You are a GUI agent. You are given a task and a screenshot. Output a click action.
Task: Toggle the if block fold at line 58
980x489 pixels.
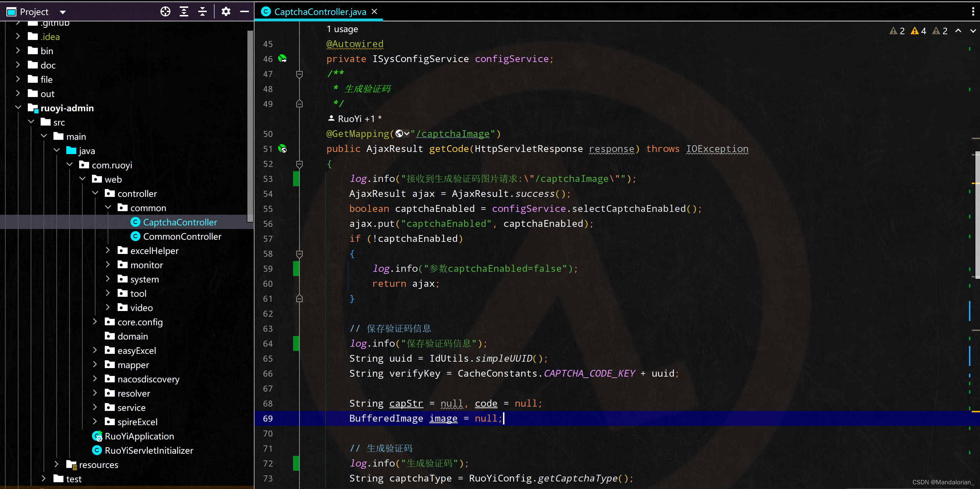click(299, 254)
